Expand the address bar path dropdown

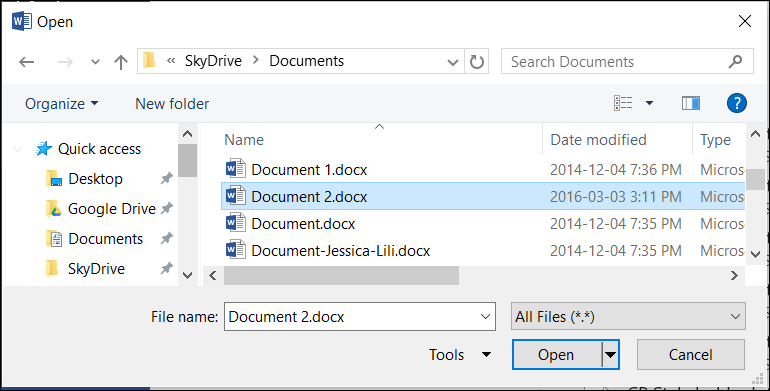pyautogui.click(x=453, y=62)
